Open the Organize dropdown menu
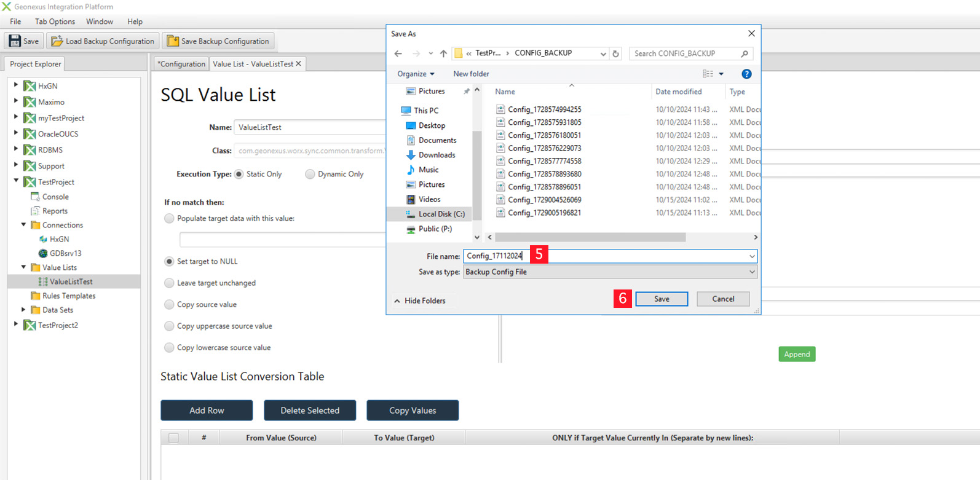 pos(416,74)
